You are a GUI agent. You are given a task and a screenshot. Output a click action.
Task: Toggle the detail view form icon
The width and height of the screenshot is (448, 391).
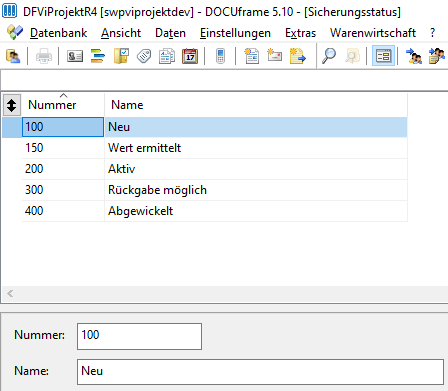(383, 56)
